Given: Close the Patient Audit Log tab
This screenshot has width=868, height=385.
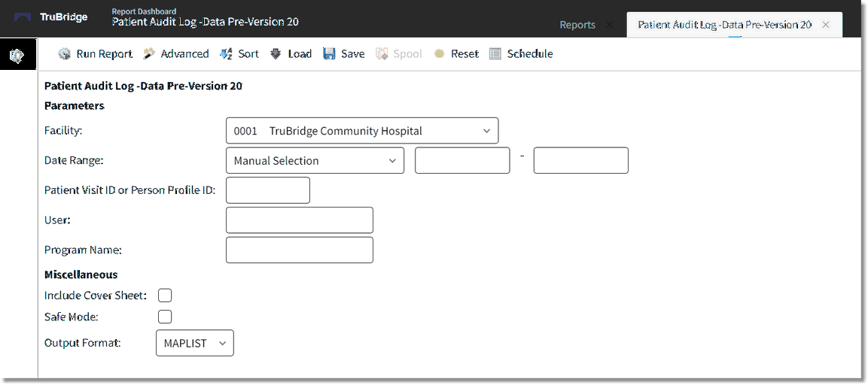Looking at the screenshot, I should pos(826,25).
